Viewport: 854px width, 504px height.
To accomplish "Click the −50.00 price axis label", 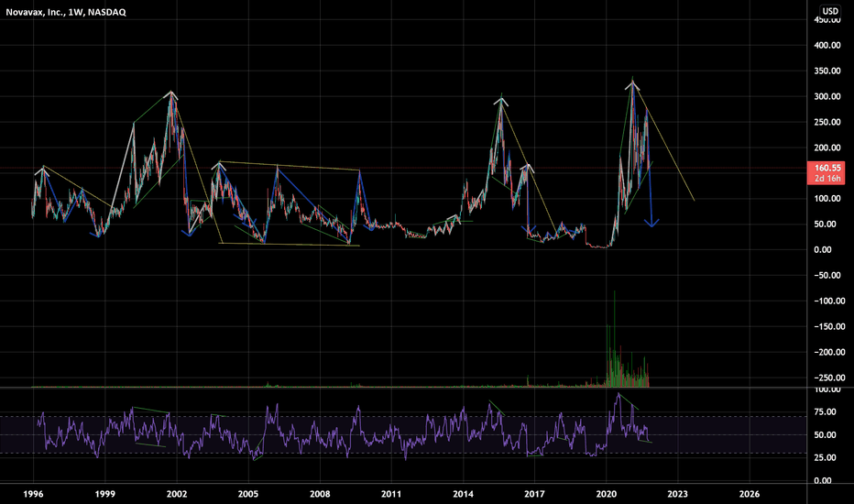I will (x=829, y=275).
